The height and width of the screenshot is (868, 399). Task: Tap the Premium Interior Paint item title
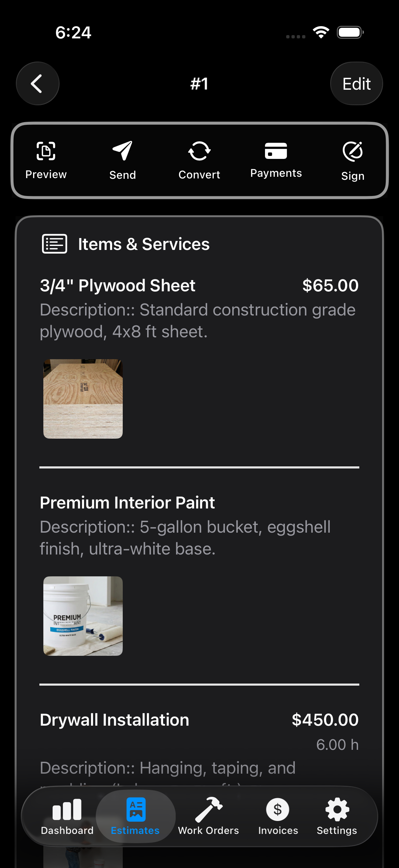[x=127, y=503]
